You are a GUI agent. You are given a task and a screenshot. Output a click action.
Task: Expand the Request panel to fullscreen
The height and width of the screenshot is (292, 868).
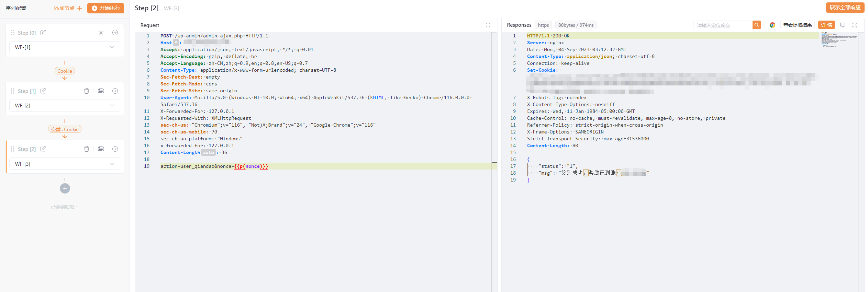coord(488,25)
